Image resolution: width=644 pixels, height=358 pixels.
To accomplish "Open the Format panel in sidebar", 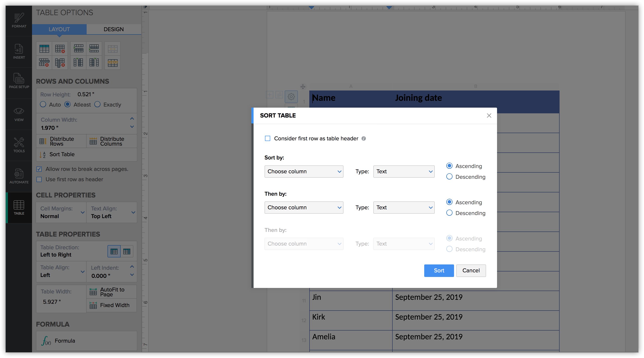I will (x=19, y=20).
